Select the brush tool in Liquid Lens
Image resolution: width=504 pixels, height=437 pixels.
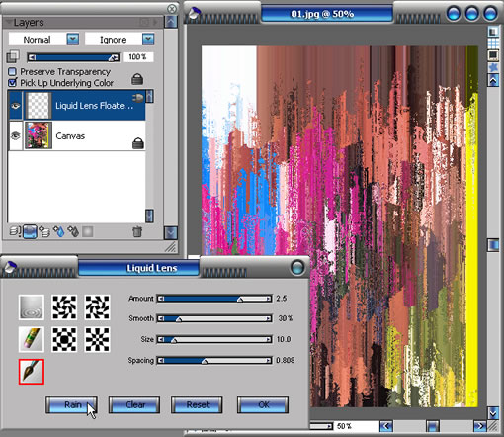pyautogui.click(x=32, y=372)
